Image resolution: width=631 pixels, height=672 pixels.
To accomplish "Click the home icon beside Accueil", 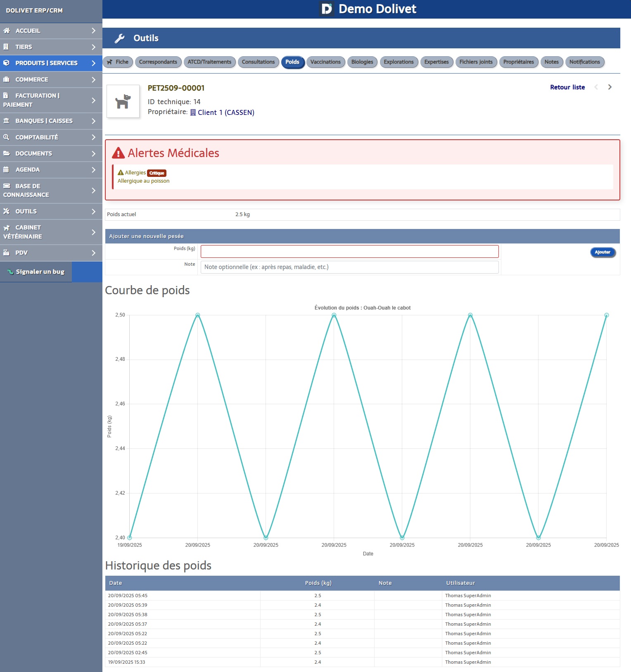I will (7, 31).
